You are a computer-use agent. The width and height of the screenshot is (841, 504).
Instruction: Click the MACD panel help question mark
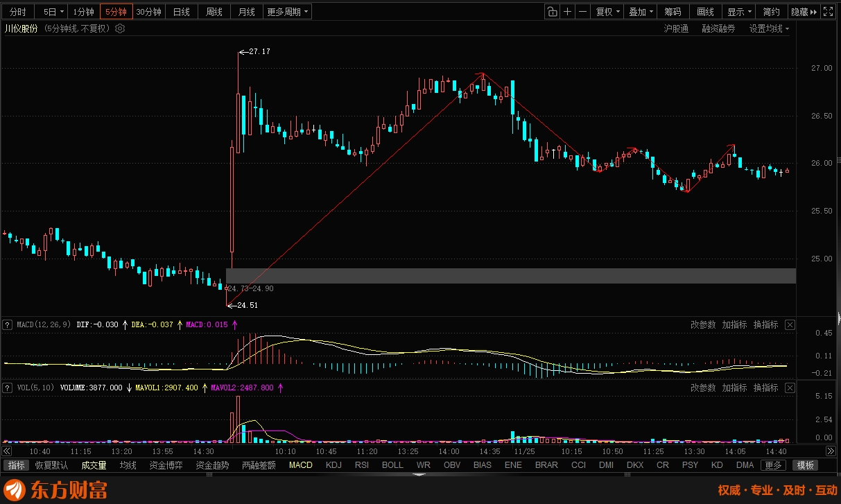(x=8, y=324)
